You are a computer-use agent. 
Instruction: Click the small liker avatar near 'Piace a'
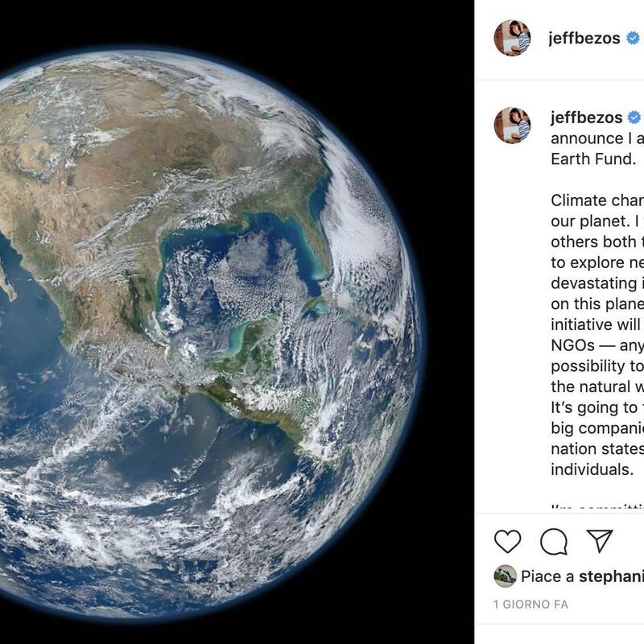pyautogui.click(x=505, y=576)
